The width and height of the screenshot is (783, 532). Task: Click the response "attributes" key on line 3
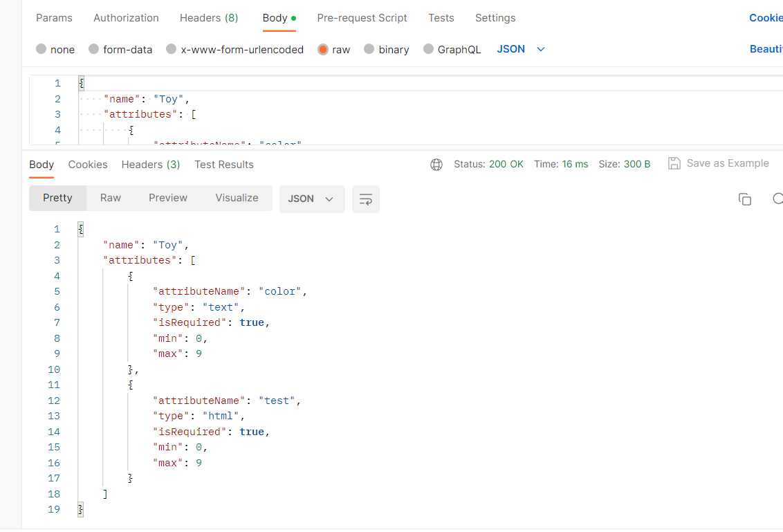(x=140, y=260)
